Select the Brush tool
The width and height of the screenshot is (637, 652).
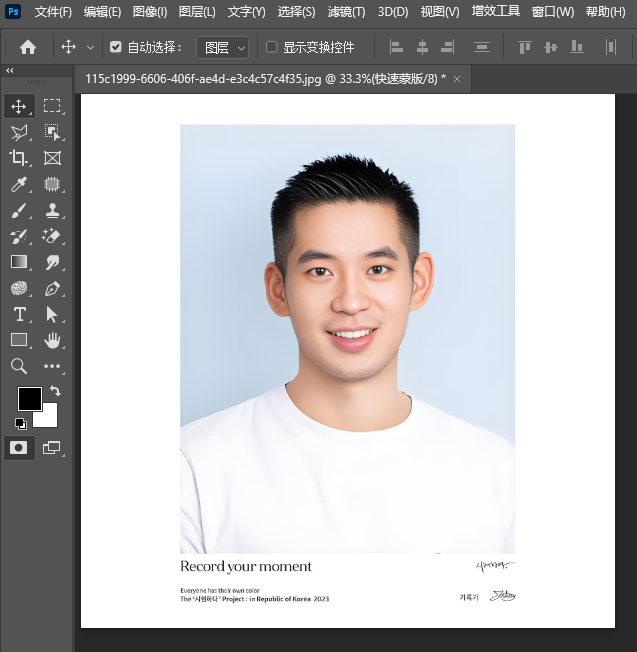(x=19, y=211)
